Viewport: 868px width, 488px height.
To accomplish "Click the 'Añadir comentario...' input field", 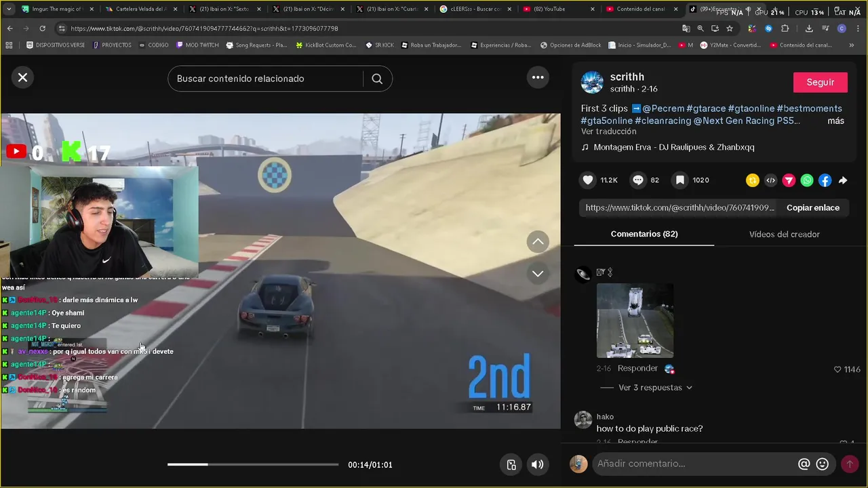I will [694, 464].
